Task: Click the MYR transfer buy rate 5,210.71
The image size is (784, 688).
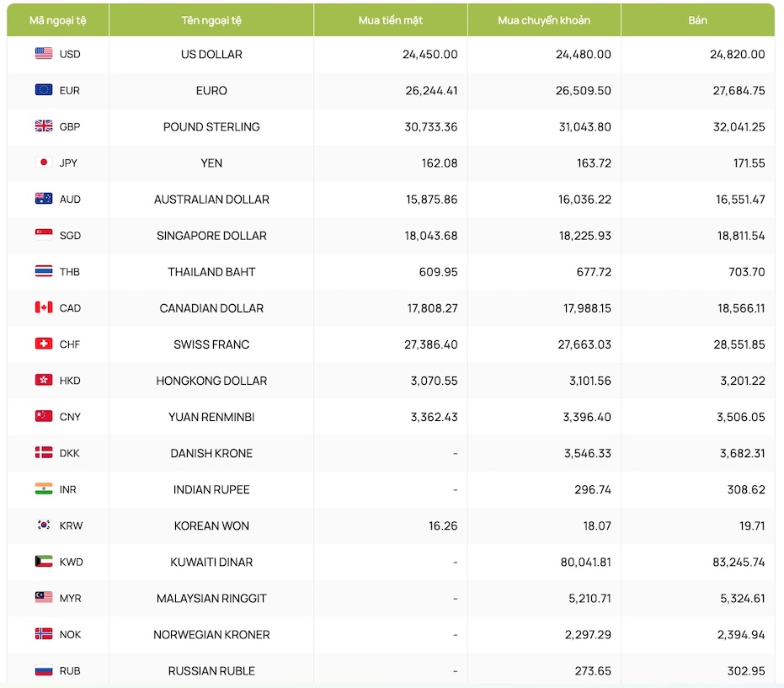Action: (x=590, y=598)
